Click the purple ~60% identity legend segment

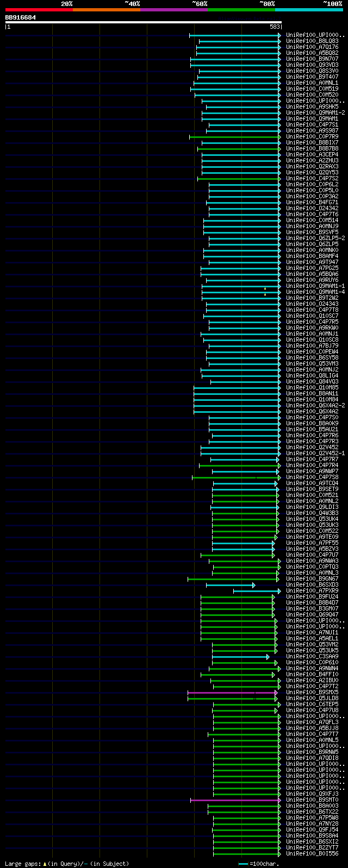click(x=173, y=9)
